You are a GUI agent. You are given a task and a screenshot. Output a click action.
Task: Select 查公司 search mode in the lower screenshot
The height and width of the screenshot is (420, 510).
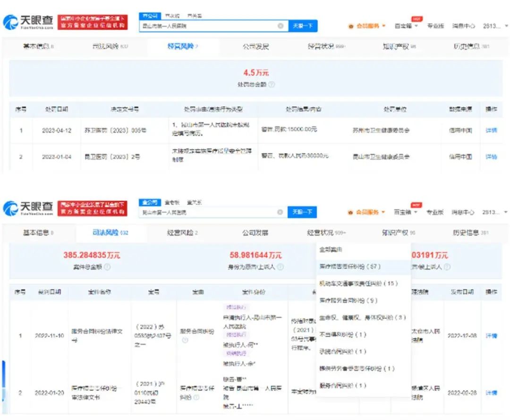(x=150, y=202)
